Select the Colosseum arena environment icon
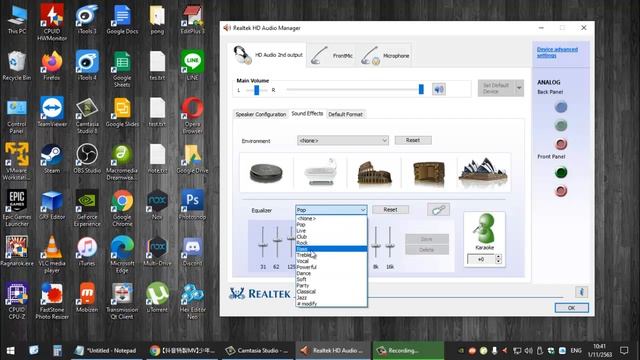This screenshot has height=360, width=640. [374, 173]
